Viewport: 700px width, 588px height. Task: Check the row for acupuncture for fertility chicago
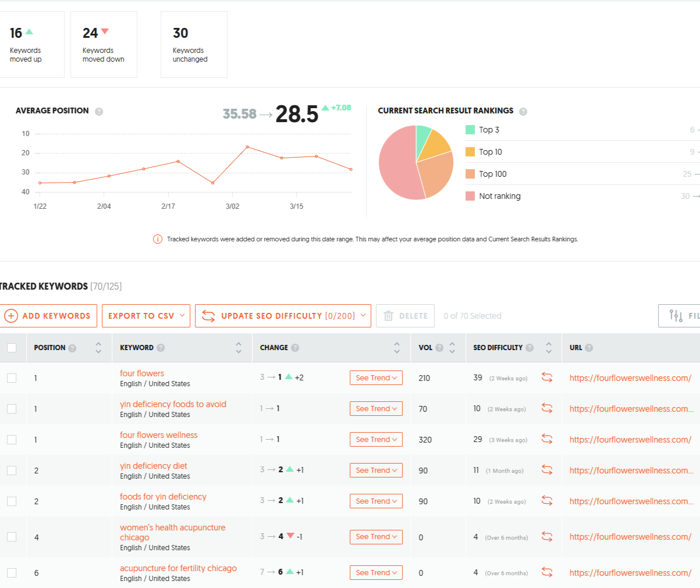click(x=13, y=572)
